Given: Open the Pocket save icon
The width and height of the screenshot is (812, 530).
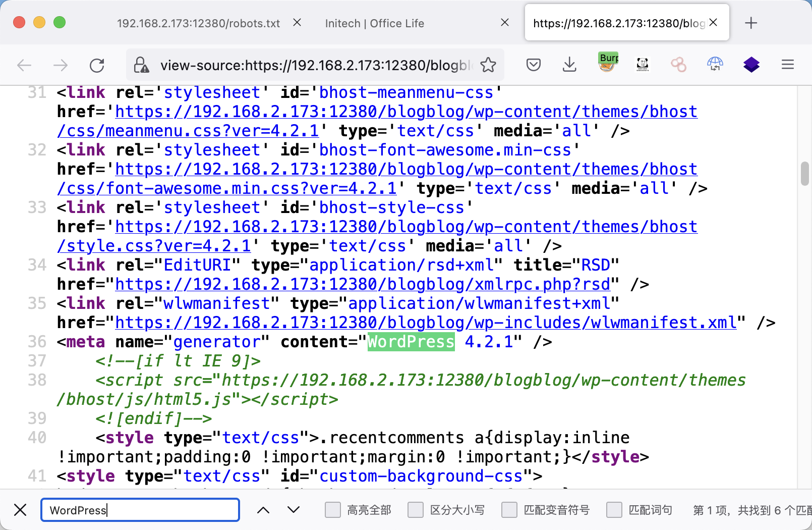Looking at the screenshot, I should pos(533,65).
